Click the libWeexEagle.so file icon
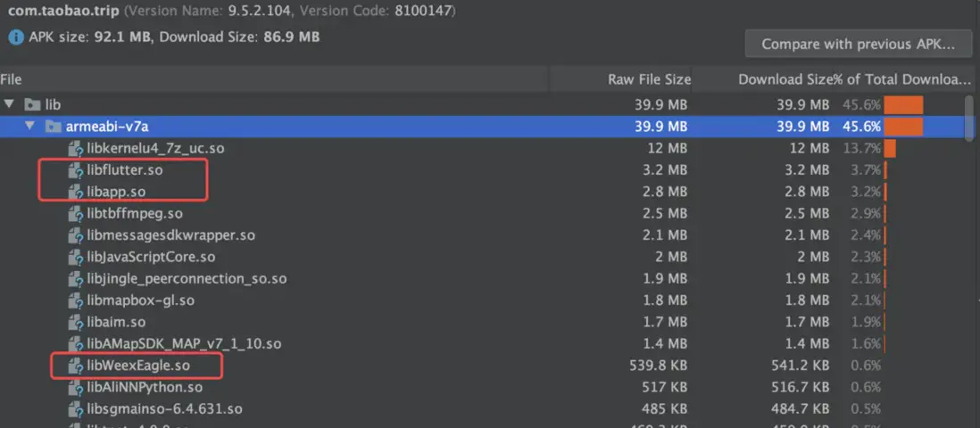The image size is (980, 428). click(x=77, y=366)
